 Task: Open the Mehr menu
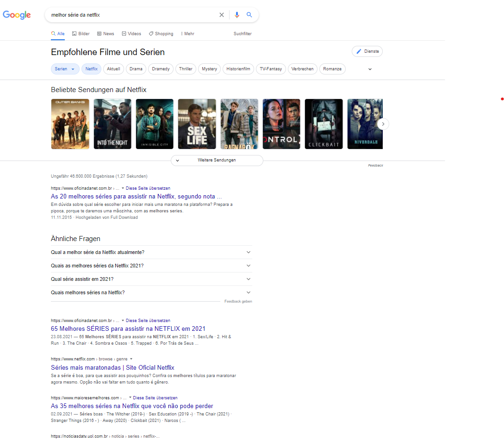point(187,34)
